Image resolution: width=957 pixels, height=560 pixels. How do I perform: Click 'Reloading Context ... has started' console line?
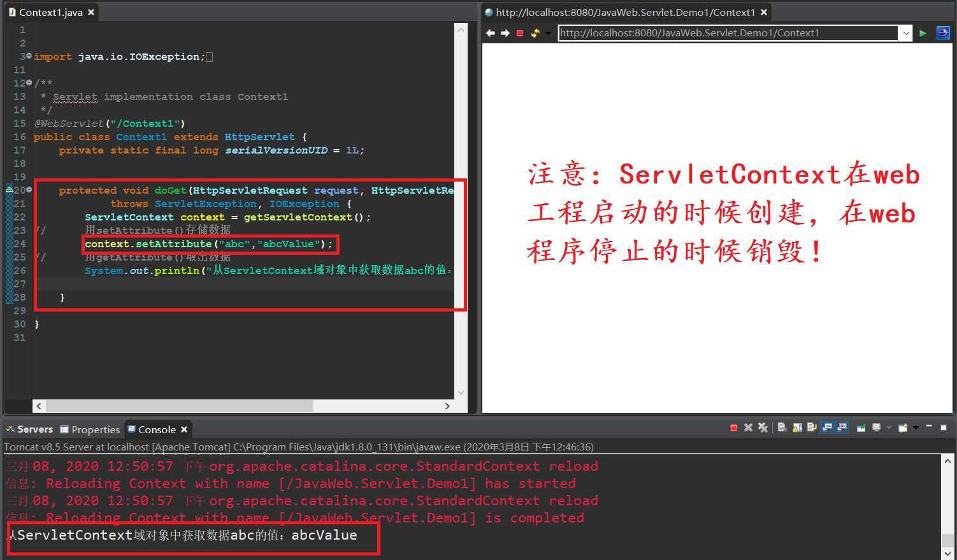(291, 484)
